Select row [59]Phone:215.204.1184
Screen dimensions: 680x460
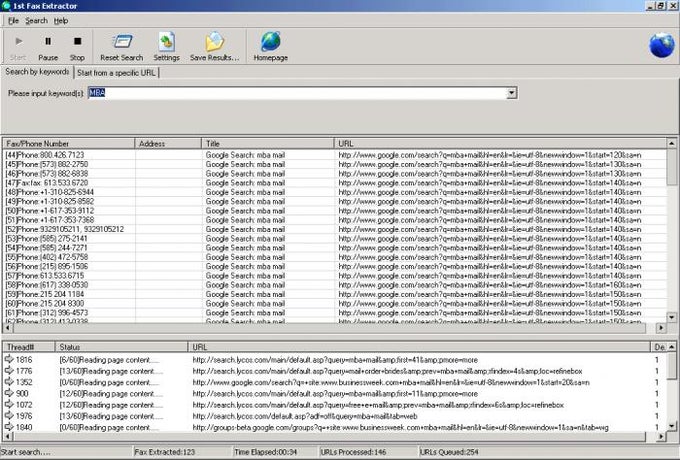[335, 294]
